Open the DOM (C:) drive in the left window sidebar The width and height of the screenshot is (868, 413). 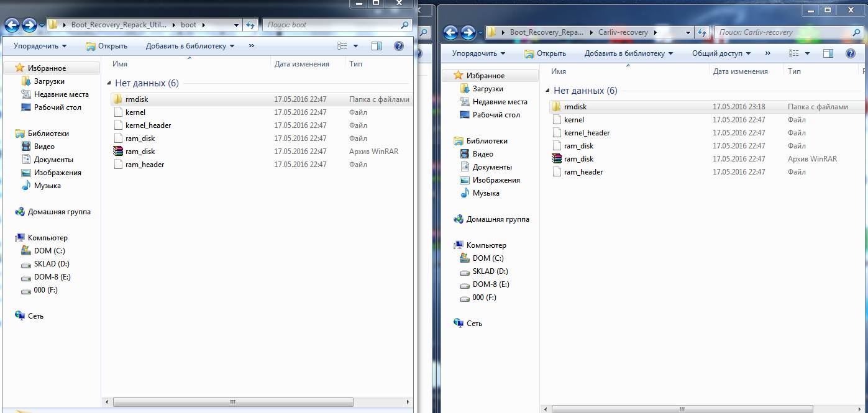pyautogui.click(x=49, y=251)
